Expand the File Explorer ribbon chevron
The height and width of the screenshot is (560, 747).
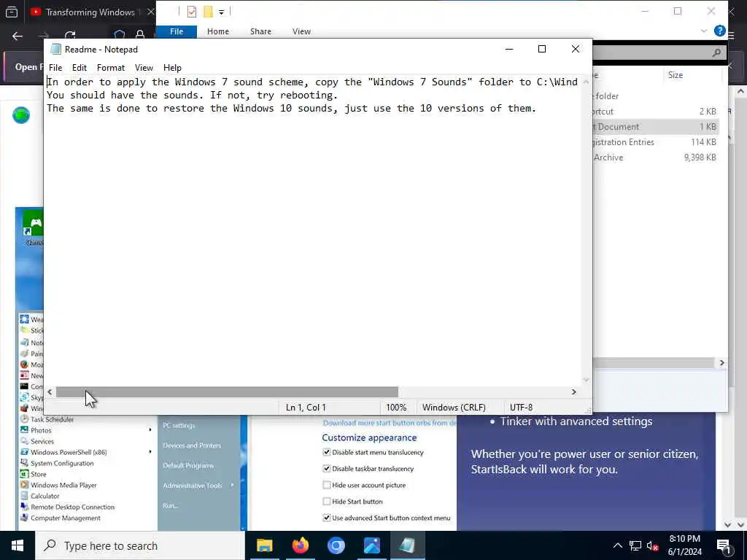(704, 31)
